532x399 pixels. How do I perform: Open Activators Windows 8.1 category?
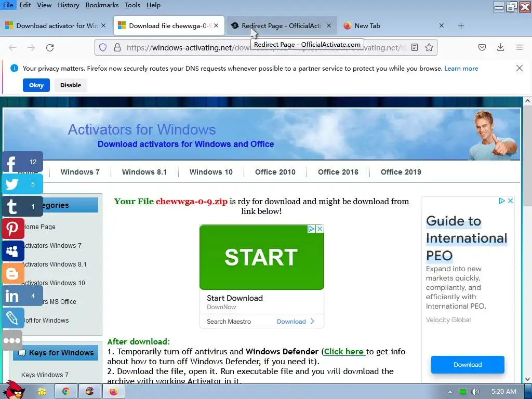pos(54,264)
